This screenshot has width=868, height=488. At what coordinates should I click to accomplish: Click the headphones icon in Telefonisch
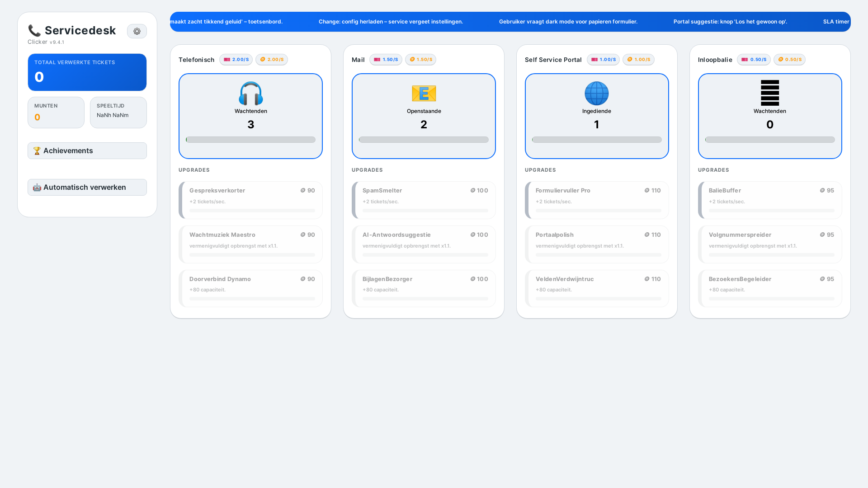[x=250, y=93]
